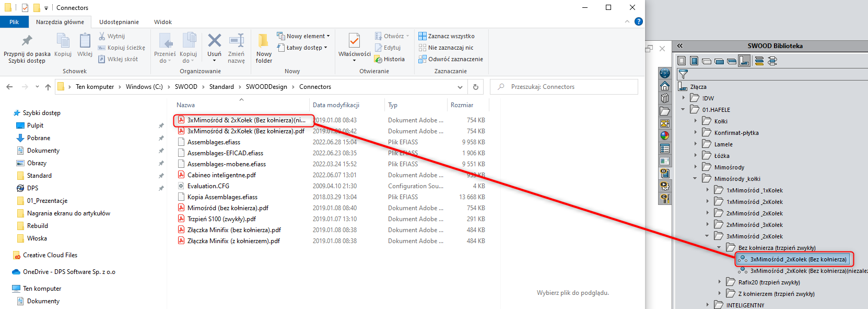This screenshot has height=309, width=868.
Task: Go up one folder level with the up arrow
Action: pos(48,87)
